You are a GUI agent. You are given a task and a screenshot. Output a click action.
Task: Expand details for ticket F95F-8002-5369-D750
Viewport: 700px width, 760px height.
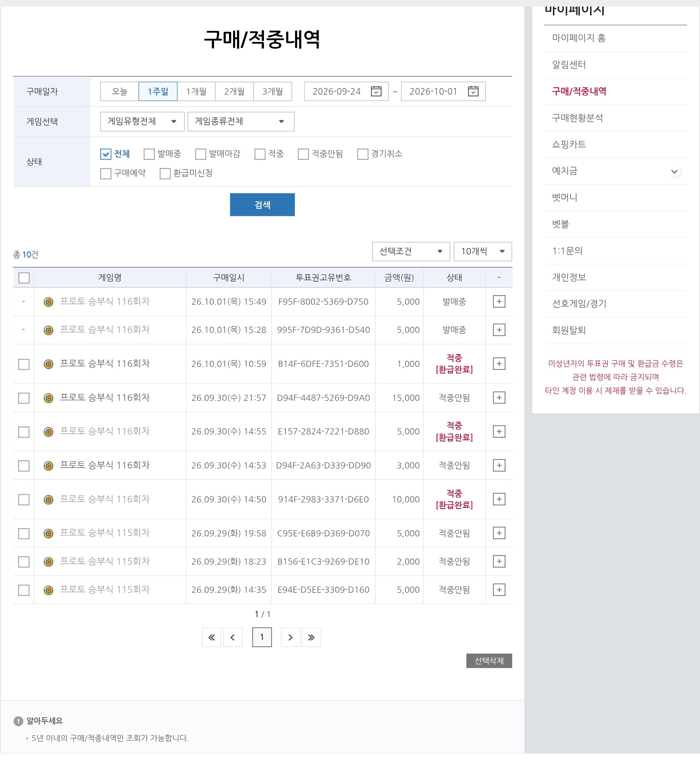click(499, 302)
